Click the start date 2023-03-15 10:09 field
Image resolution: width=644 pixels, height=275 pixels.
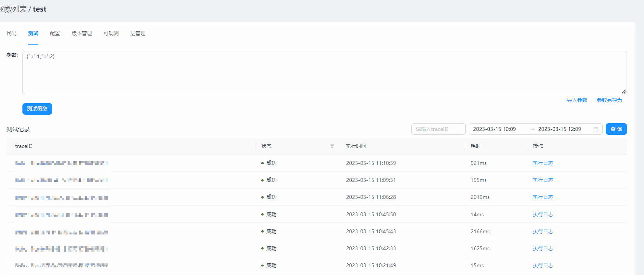[494, 129]
